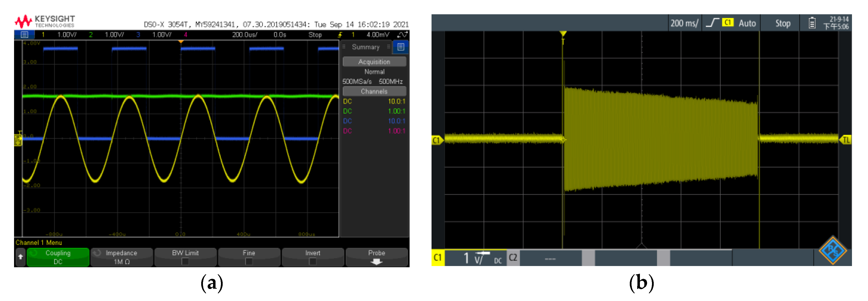Click the battery status icon on right scope
868x301 pixels.
click(812, 23)
